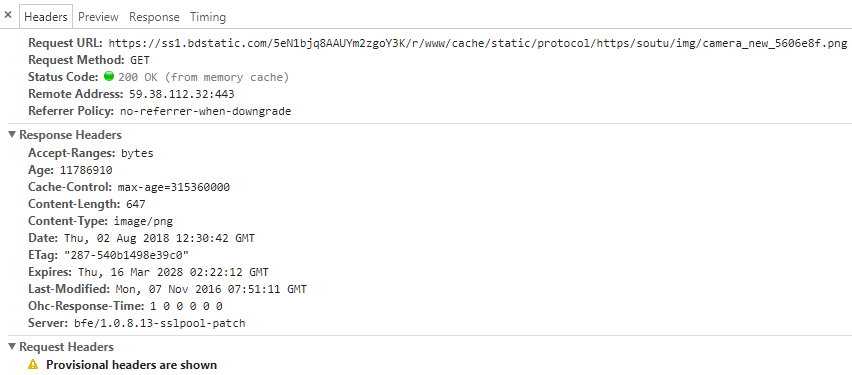Click the Provisional headers are shown text
The width and height of the screenshot is (852, 375).
(131, 365)
